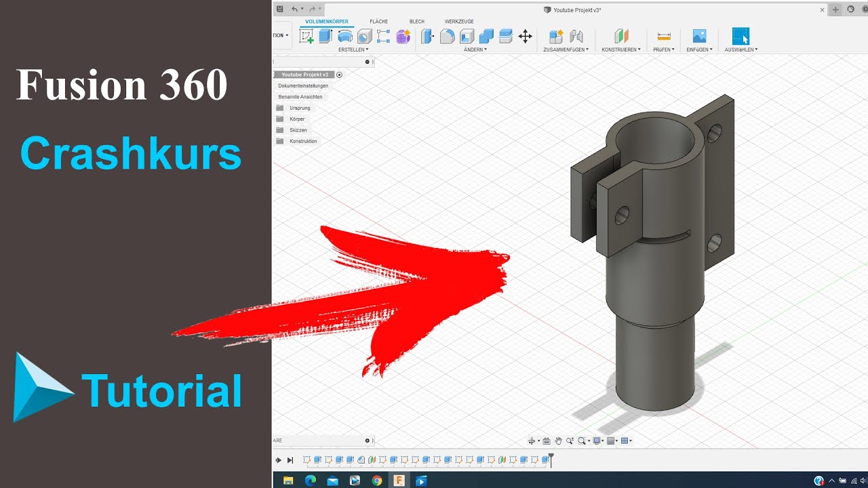
Task: Click the New Component icon
Action: click(x=556, y=37)
